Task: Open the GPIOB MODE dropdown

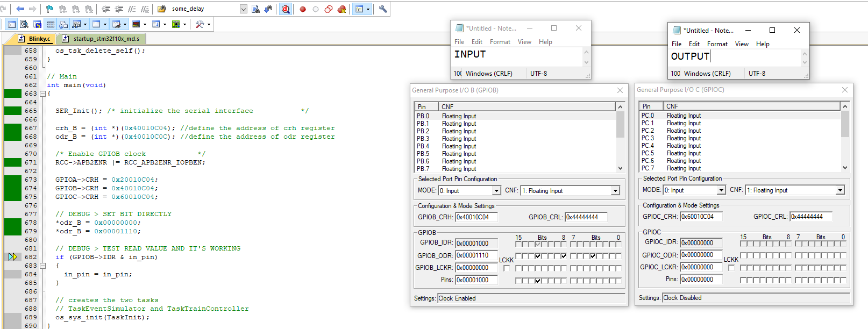Action: (496, 191)
